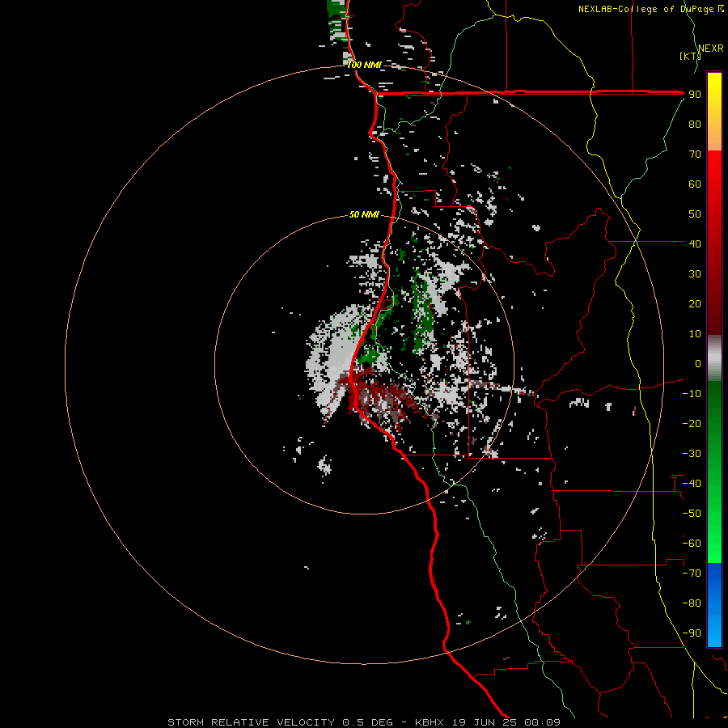This screenshot has height=728, width=728.
Task: Select the legend value "-20"
Action: pyautogui.click(x=692, y=423)
